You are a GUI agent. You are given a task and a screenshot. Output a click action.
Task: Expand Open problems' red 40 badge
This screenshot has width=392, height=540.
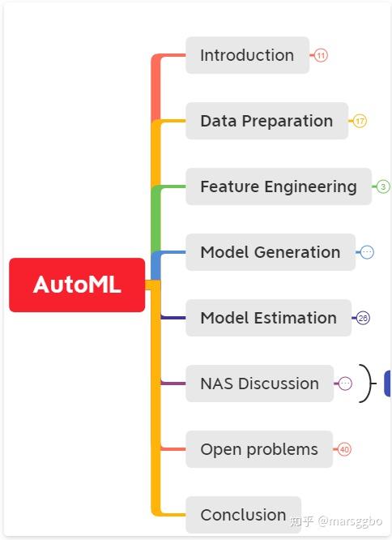click(344, 449)
